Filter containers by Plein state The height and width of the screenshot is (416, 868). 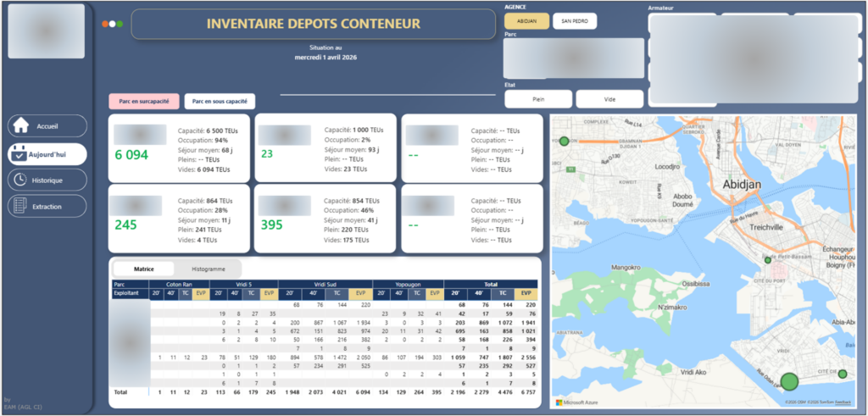pyautogui.click(x=538, y=99)
